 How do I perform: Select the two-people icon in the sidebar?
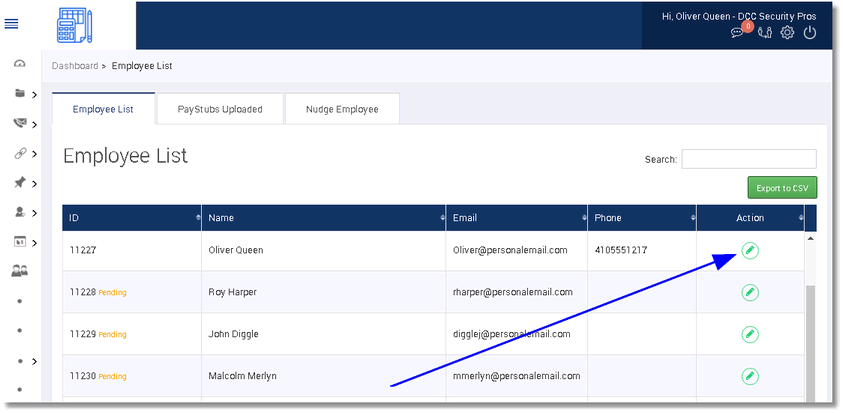[x=20, y=272]
